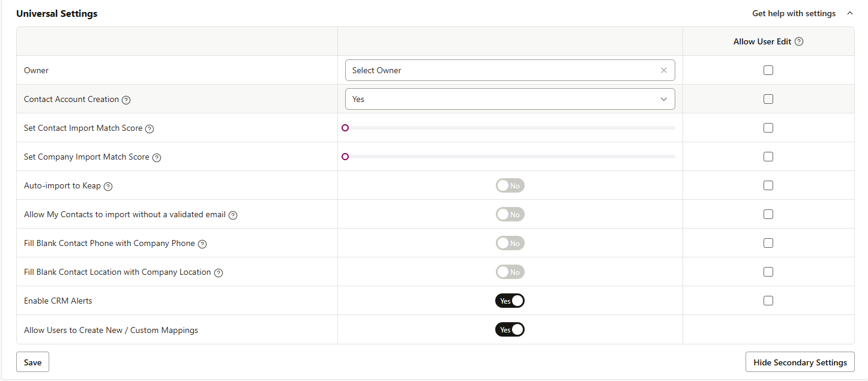The width and height of the screenshot is (868, 381).
Task: Check Allow User Edit for Fill Blank Contact Phone
Action: pyautogui.click(x=768, y=243)
